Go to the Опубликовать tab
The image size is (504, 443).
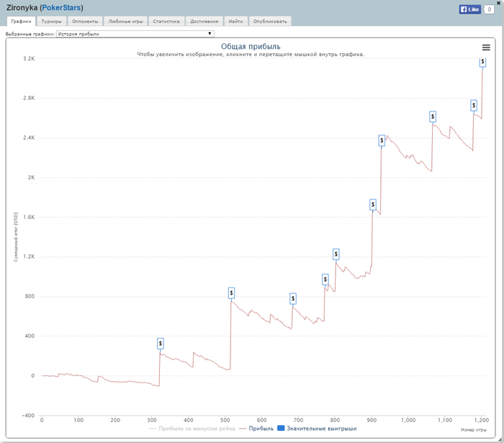click(x=270, y=21)
